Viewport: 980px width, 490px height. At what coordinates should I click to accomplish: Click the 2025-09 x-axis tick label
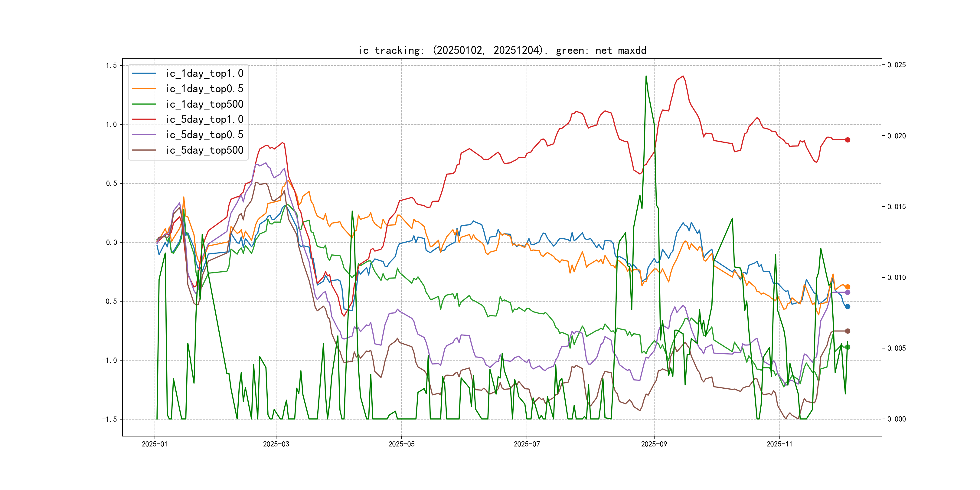point(654,444)
